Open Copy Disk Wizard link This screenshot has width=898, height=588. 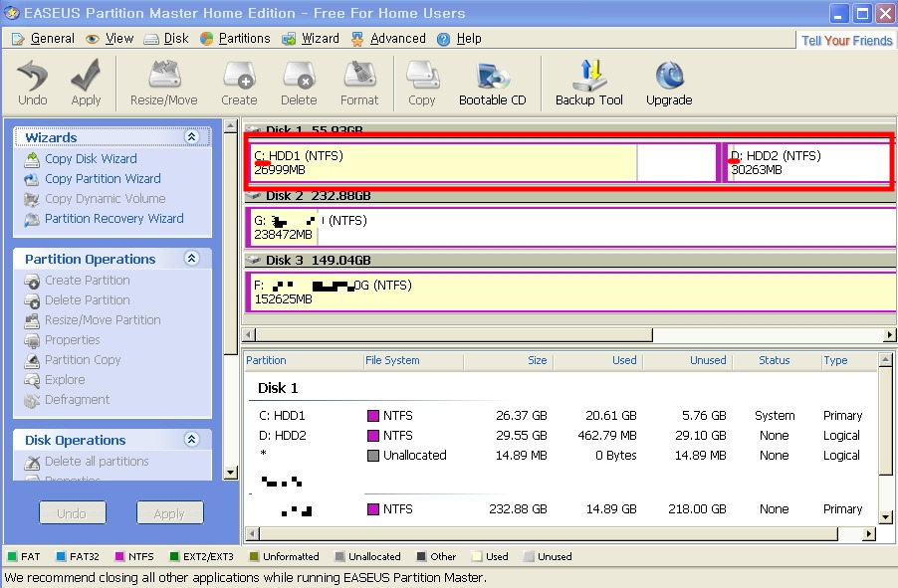[91, 159]
